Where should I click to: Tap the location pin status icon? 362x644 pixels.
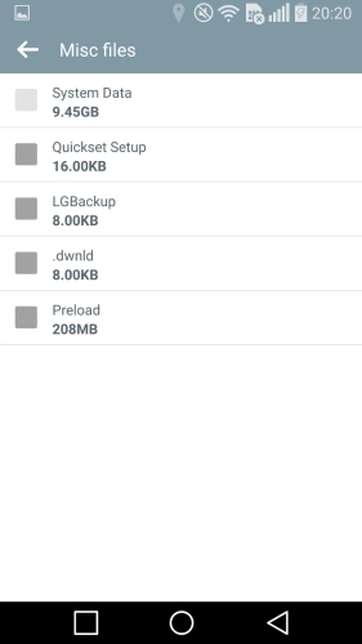178,13
